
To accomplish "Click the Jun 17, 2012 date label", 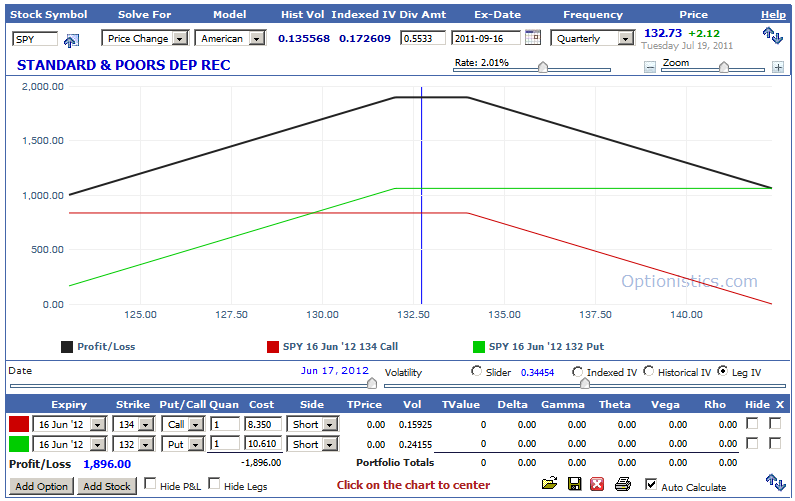I will click(x=335, y=371).
